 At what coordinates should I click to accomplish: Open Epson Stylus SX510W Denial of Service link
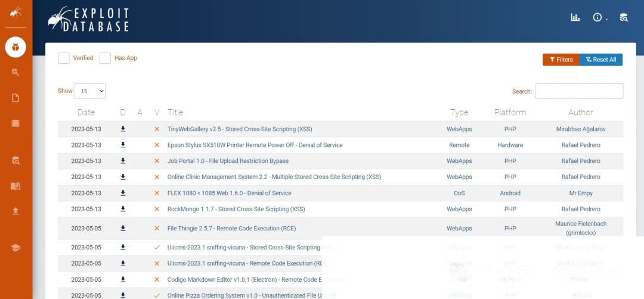tap(255, 145)
